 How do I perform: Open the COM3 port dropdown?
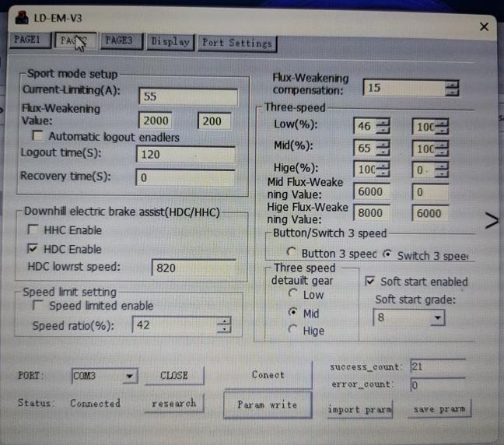tap(129, 376)
